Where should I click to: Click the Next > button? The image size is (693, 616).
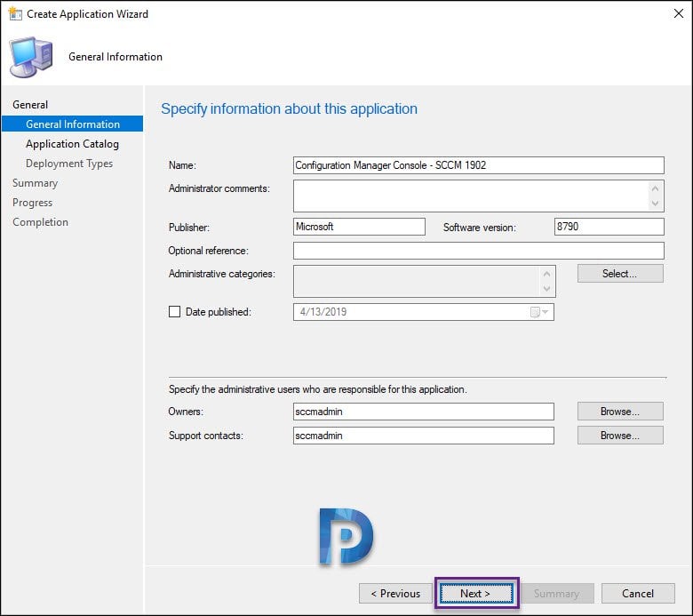click(x=476, y=594)
